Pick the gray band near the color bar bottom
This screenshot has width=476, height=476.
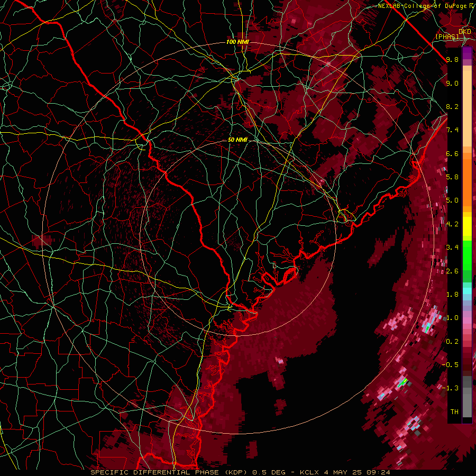467,404
